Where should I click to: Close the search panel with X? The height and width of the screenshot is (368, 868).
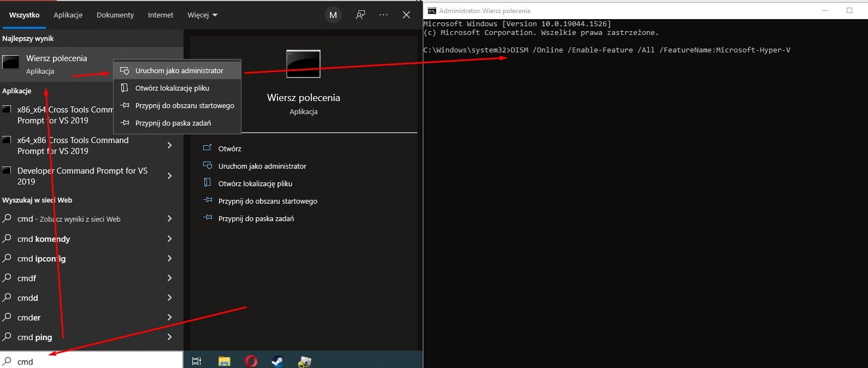pyautogui.click(x=406, y=15)
